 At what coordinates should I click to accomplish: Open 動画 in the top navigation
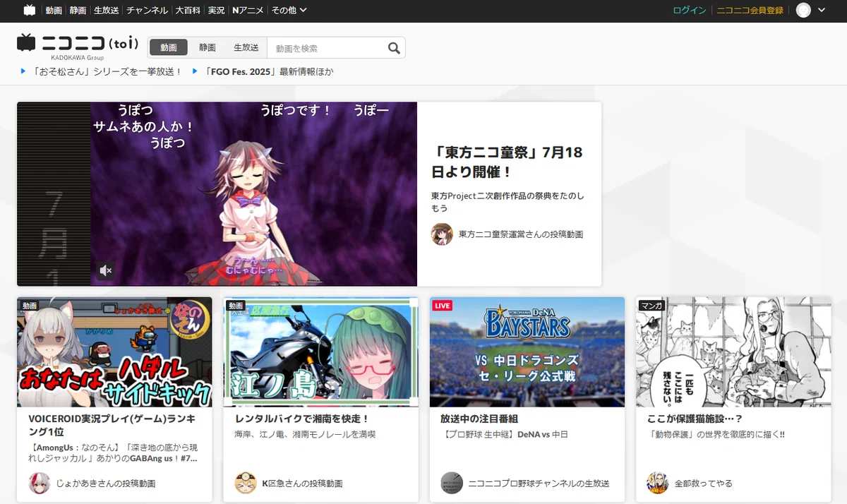click(54, 10)
